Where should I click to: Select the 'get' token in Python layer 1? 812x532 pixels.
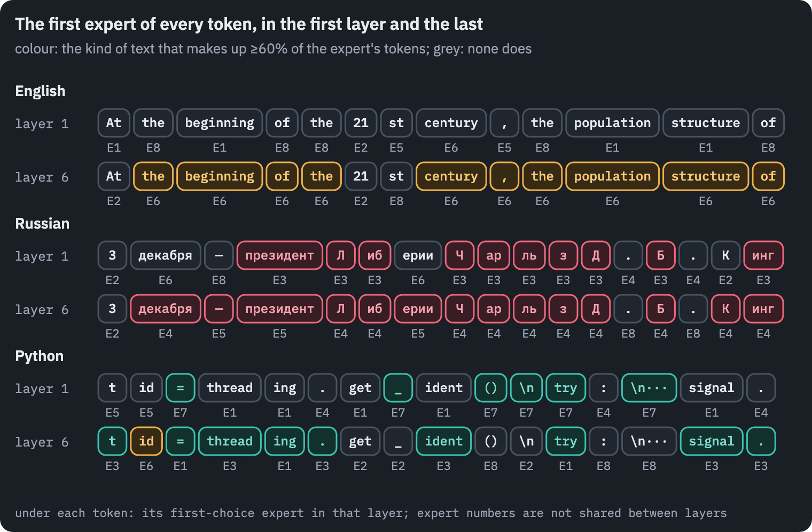tap(360, 388)
